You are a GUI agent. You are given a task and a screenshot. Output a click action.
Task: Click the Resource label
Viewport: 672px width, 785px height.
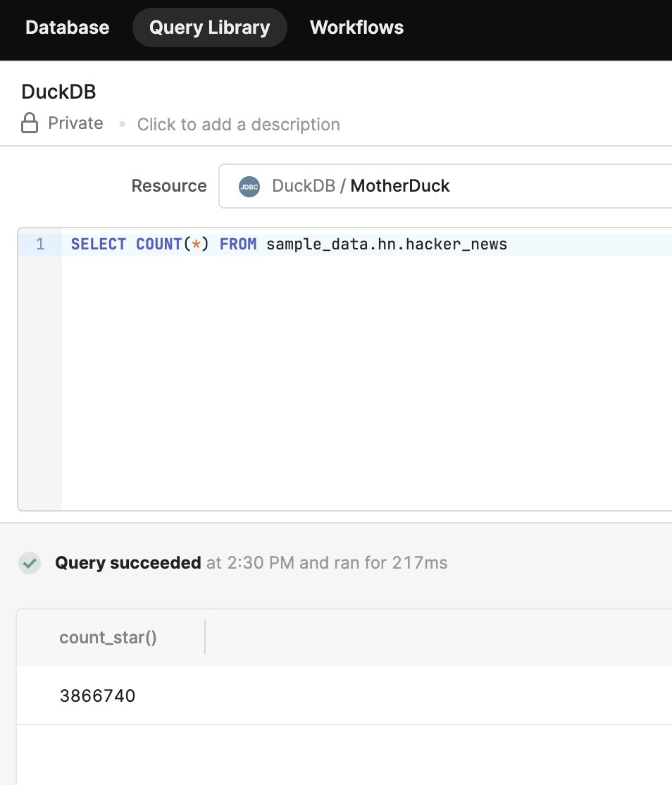point(169,186)
